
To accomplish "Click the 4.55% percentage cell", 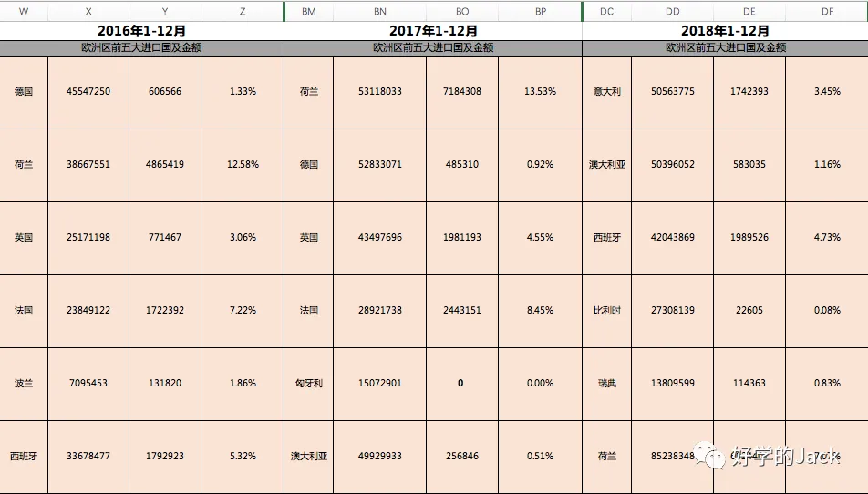I will 541,239.
